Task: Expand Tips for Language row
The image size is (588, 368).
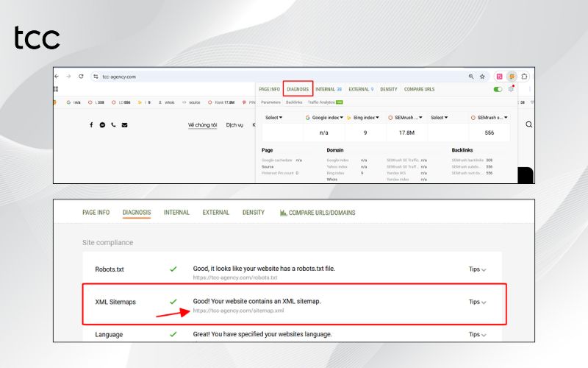Action: (x=477, y=334)
